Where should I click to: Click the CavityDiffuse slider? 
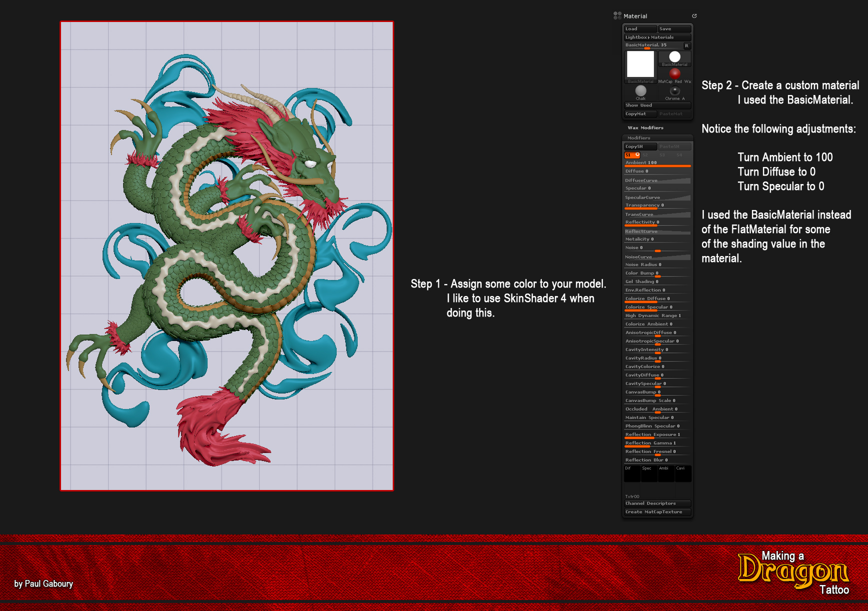(x=657, y=375)
